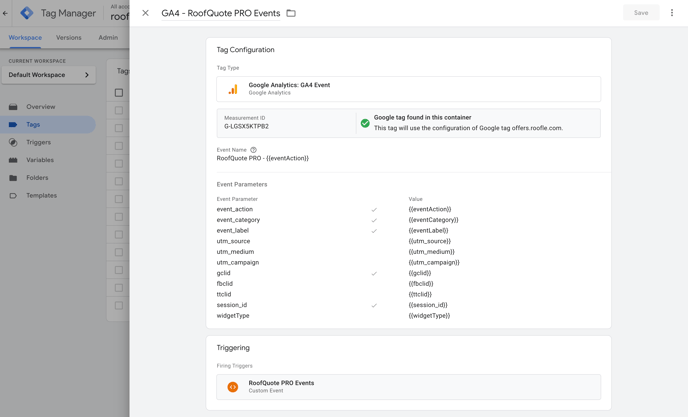Open the Event Name help question icon
The image size is (688, 417).
253,150
